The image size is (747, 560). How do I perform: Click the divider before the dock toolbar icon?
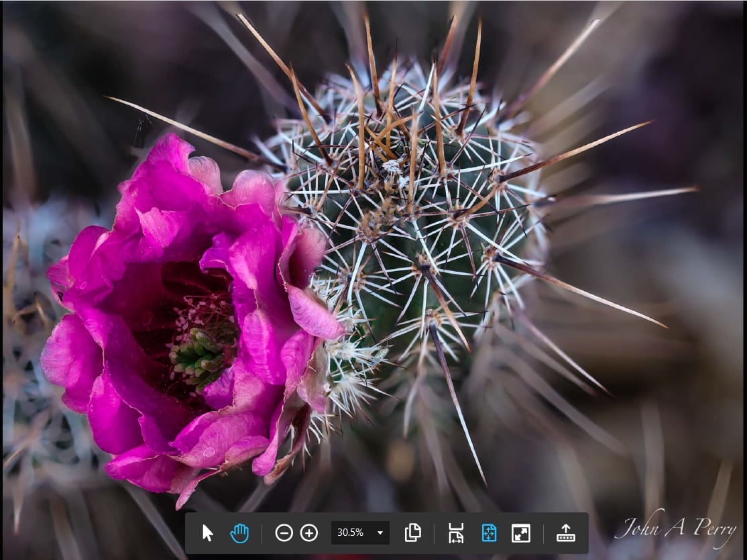[x=543, y=533]
